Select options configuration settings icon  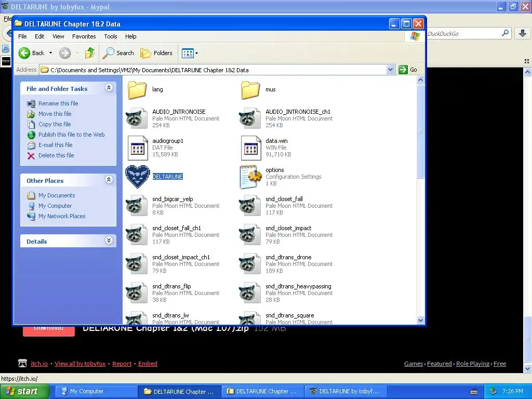pyautogui.click(x=250, y=177)
